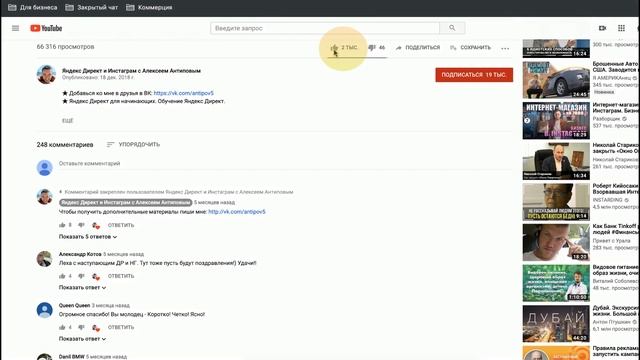Screen dimensions: 640x360
Task: Like the video with thumbs up
Action: pyautogui.click(x=334, y=48)
